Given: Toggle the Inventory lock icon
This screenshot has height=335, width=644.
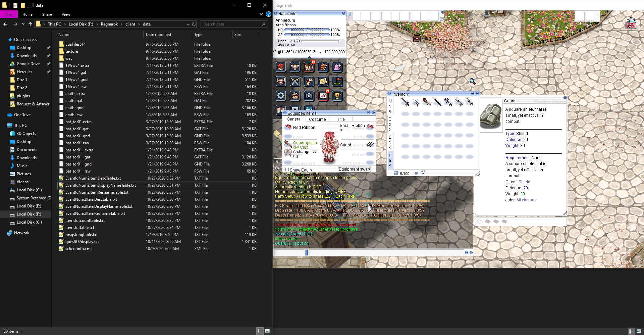Looking at the screenshot, I should point(416,173).
